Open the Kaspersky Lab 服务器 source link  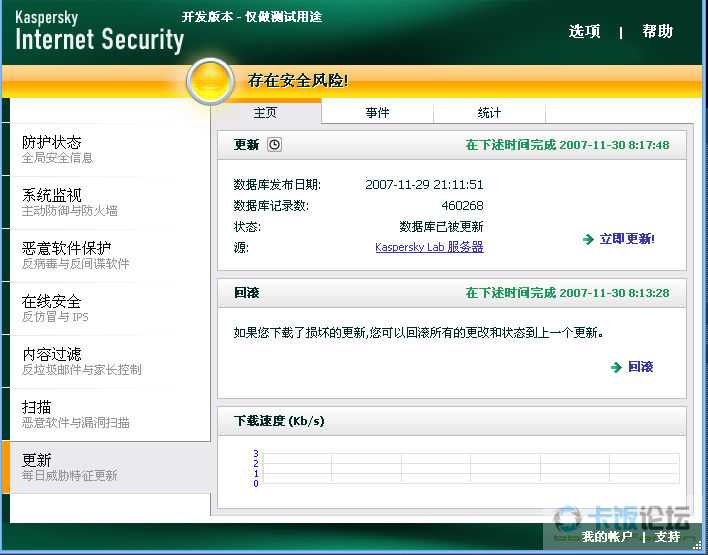[x=429, y=247]
